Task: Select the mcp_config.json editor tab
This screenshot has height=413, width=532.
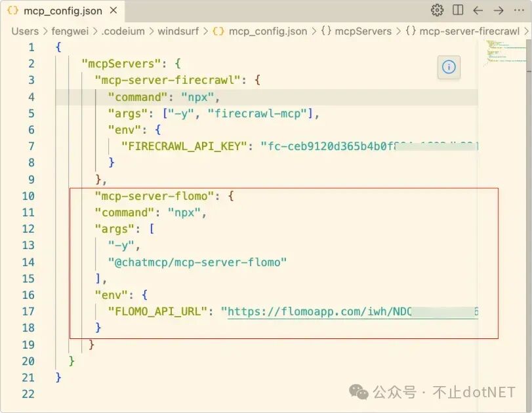Action: 62,11
